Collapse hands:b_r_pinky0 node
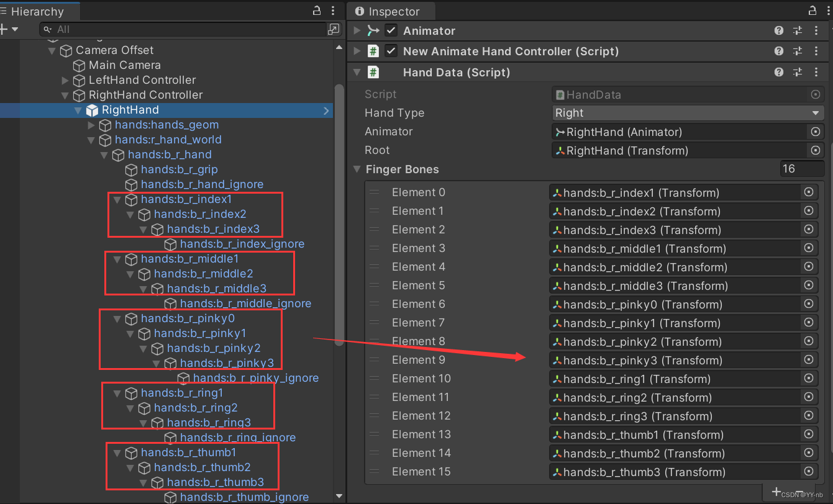This screenshot has height=504, width=833. (x=117, y=318)
